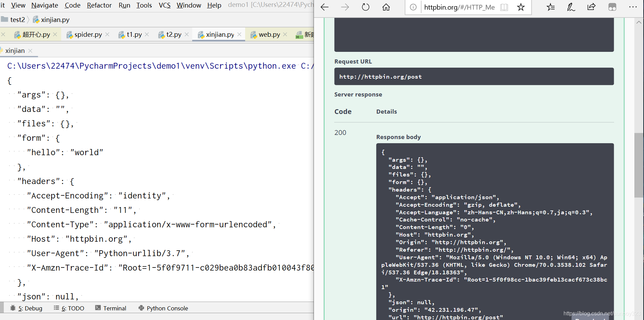Click the browser forward arrow
Image resolution: width=644 pixels, height=320 pixels.
[x=345, y=7]
